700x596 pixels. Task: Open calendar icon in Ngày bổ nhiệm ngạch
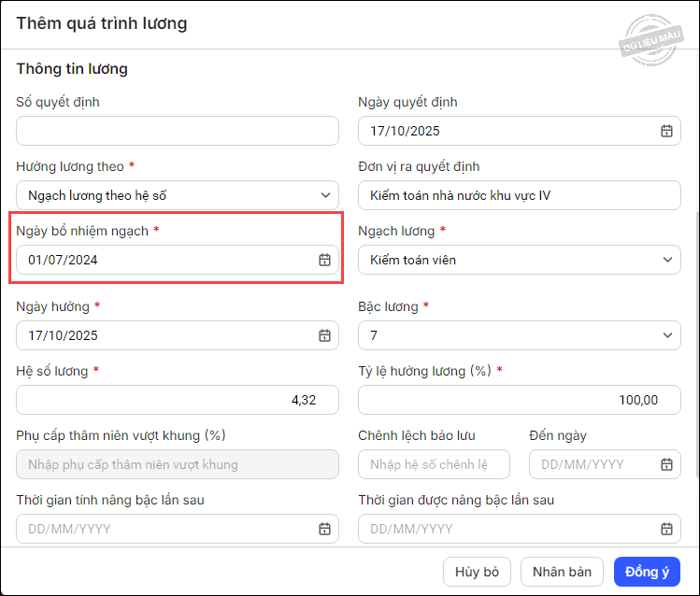pyautogui.click(x=324, y=260)
